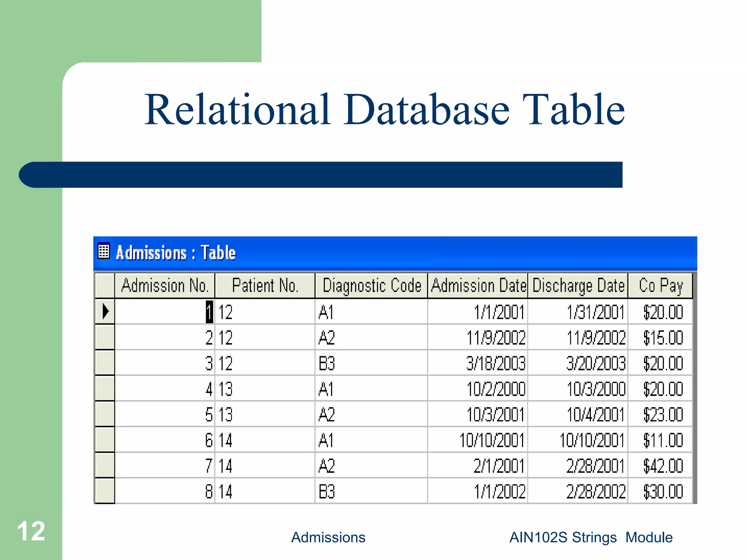Click Discharge Date 3/20/2003 cell
The height and width of the screenshot is (560, 747).
tap(578, 363)
